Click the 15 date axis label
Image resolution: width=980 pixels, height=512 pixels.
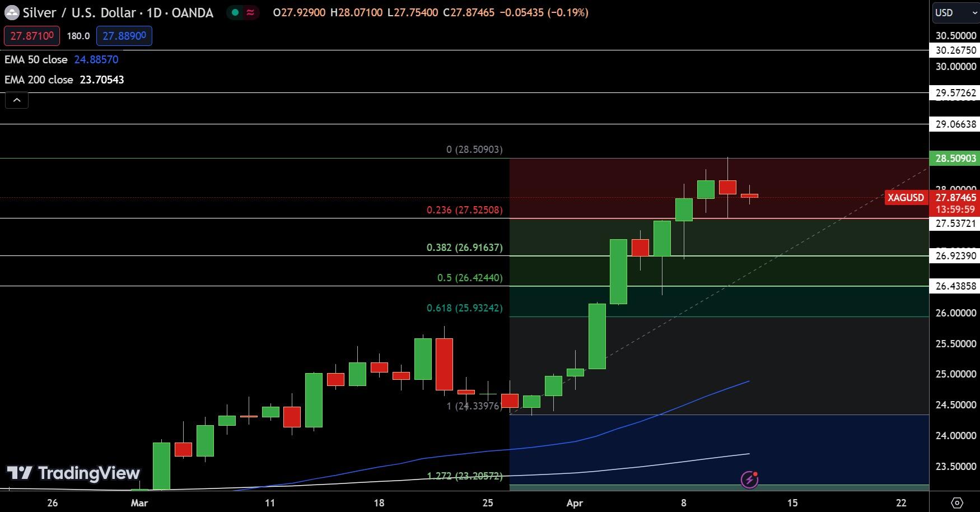coord(792,503)
